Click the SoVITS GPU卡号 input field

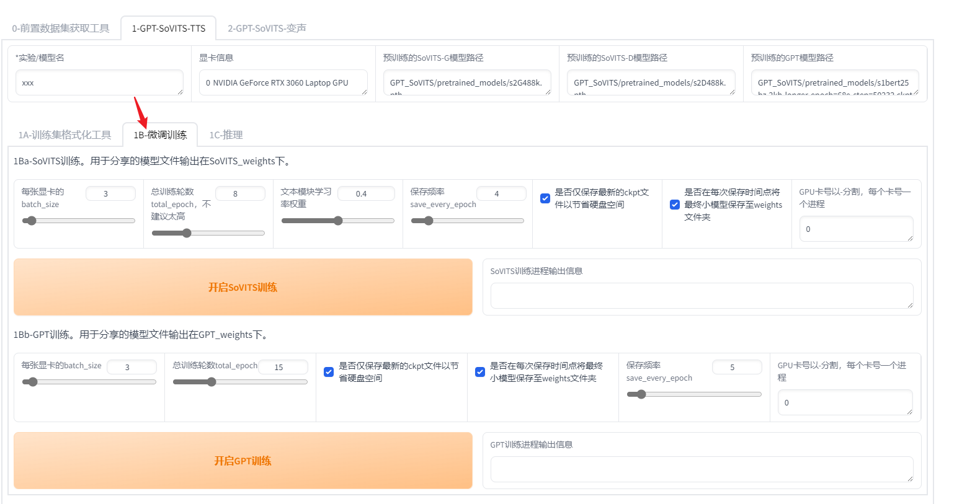[856, 229]
